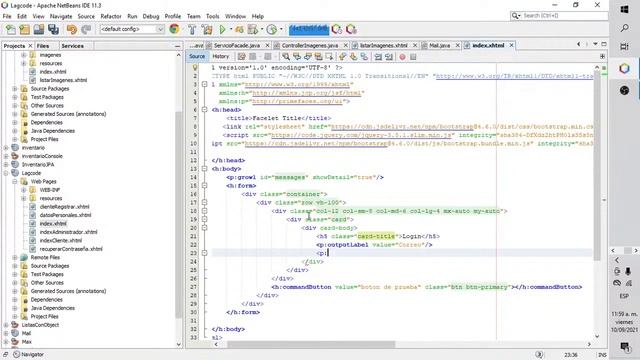Collapse the Lagcode project node
This screenshot has height=360, width=640.
click(x=6, y=173)
